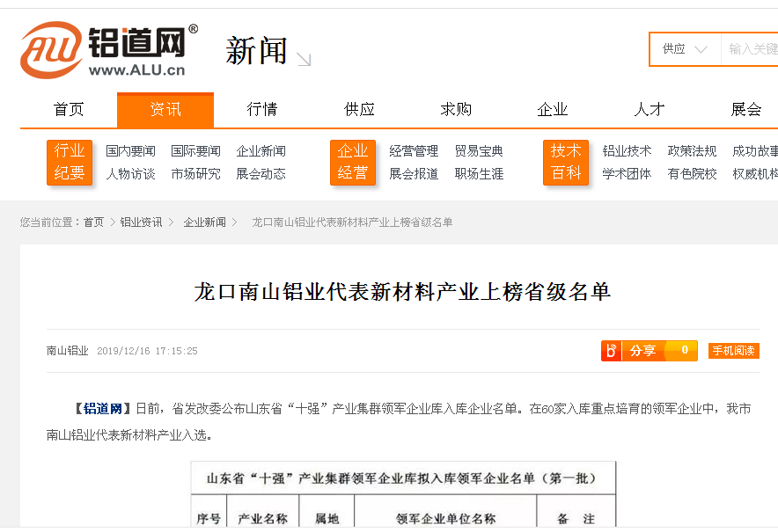Go to the 人才 navigation tab
Screen dimensions: 778x532
click(x=650, y=110)
